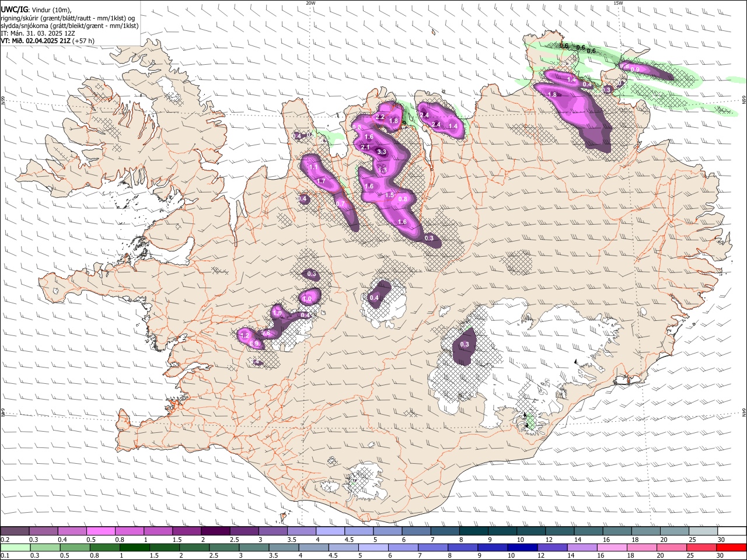747x560 pixels.
Task: Select the light gray swatch starting at 25
Action: tap(703, 531)
